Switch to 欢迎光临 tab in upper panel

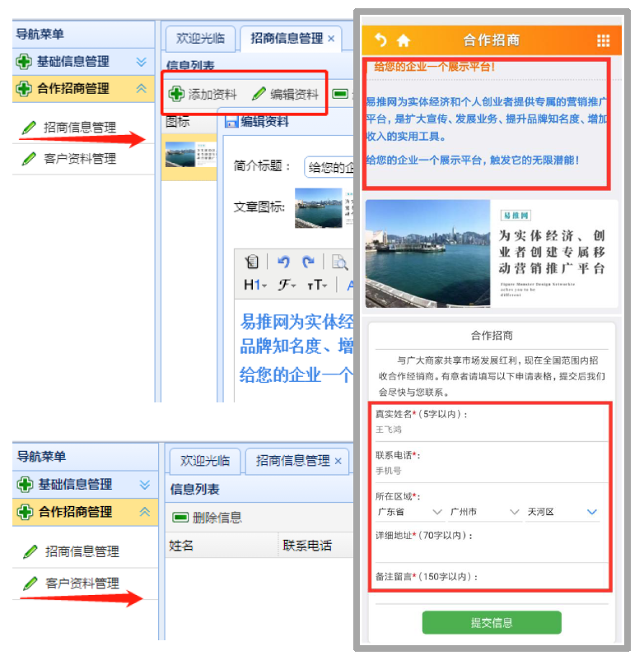tap(200, 39)
